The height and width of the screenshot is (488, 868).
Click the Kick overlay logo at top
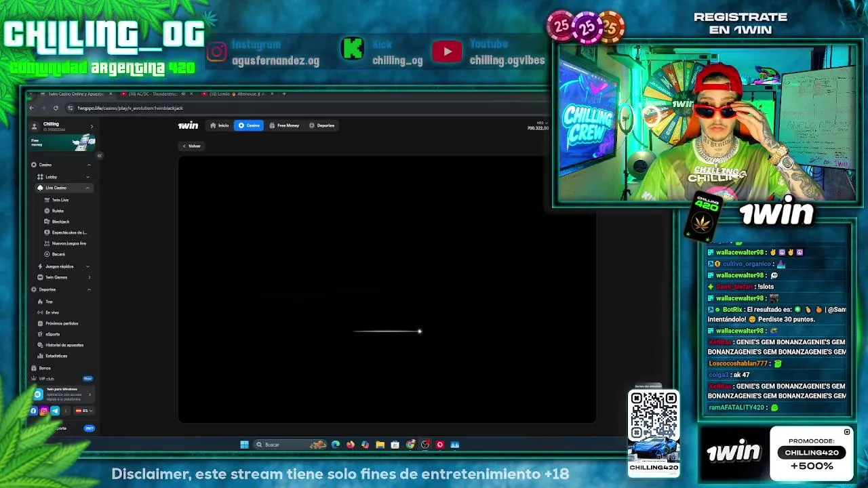pos(353,49)
